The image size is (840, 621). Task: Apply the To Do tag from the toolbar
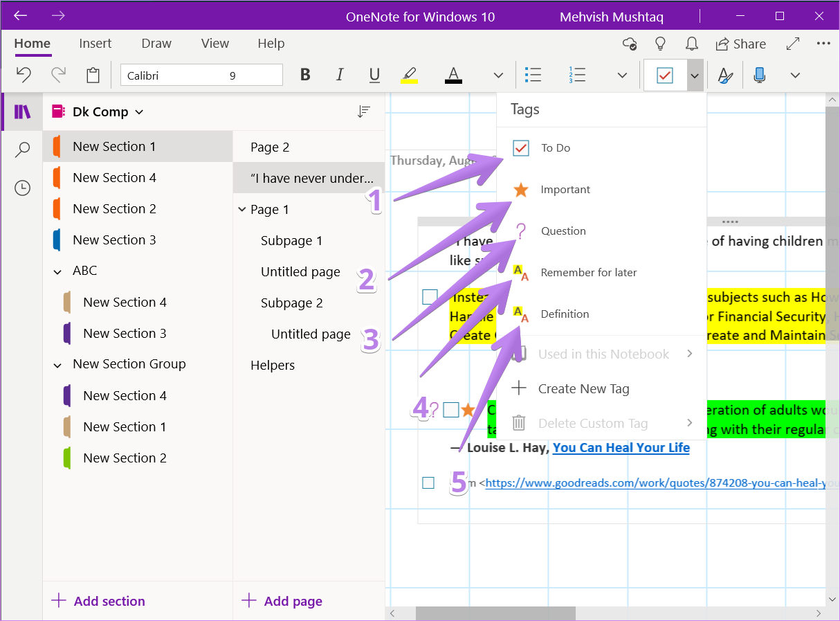665,75
